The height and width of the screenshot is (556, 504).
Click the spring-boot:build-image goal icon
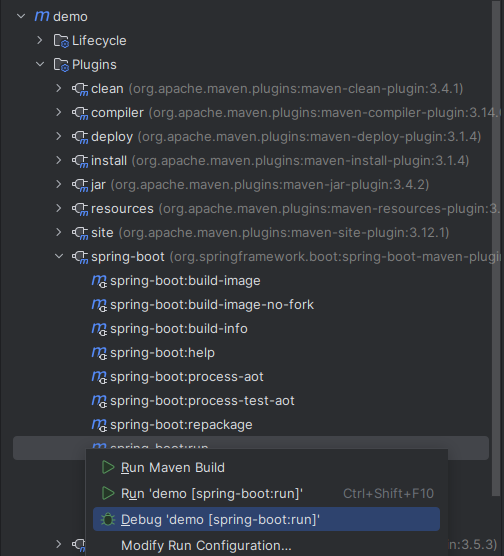coord(99,281)
